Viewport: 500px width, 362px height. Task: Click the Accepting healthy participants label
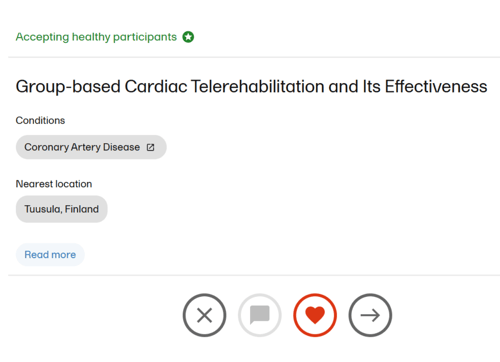click(x=96, y=37)
